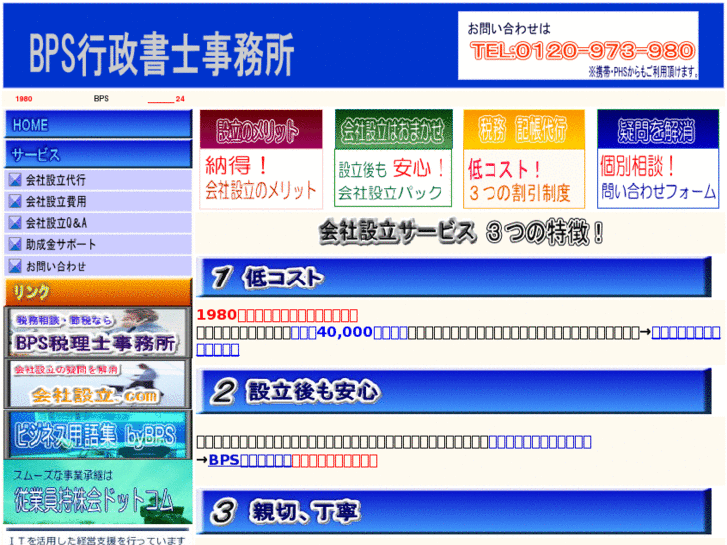727x545 pixels.
Task: Open お問い合わせ in sidebar
Action: (98, 266)
